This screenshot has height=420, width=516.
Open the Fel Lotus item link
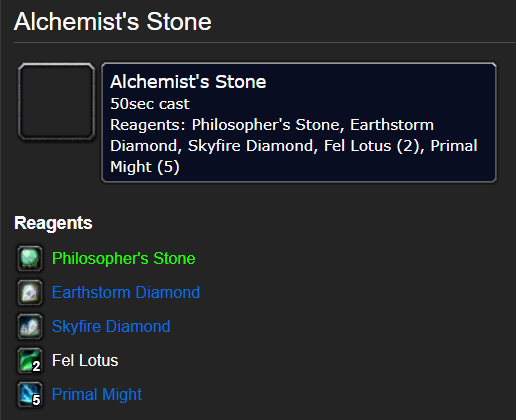pyautogui.click(x=85, y=361)
